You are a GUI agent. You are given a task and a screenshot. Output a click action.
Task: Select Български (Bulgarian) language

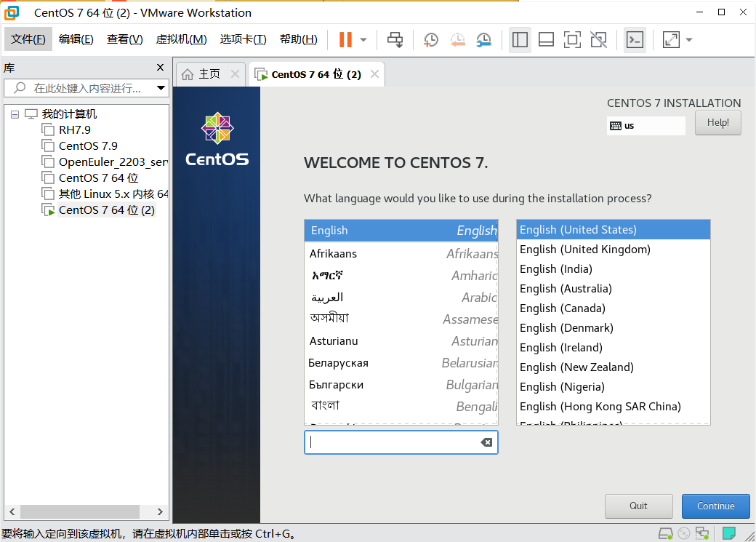point(401,385)
